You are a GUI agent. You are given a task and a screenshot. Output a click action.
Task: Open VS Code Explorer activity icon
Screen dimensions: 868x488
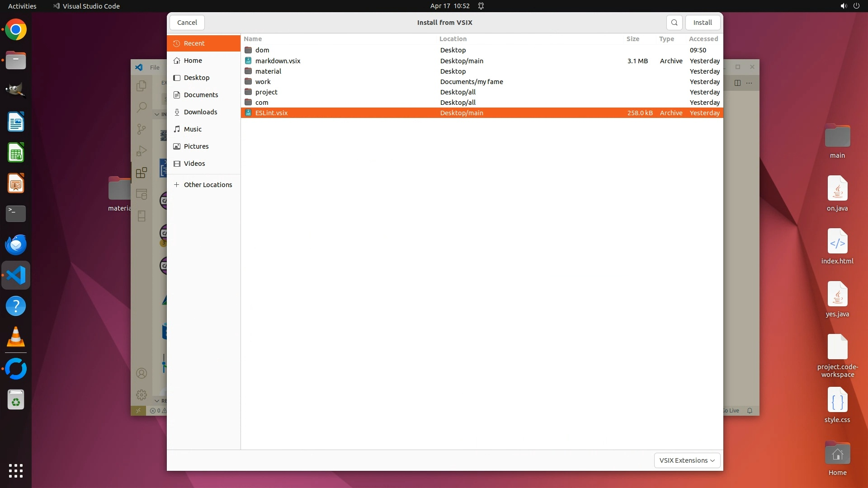(142, 86)
